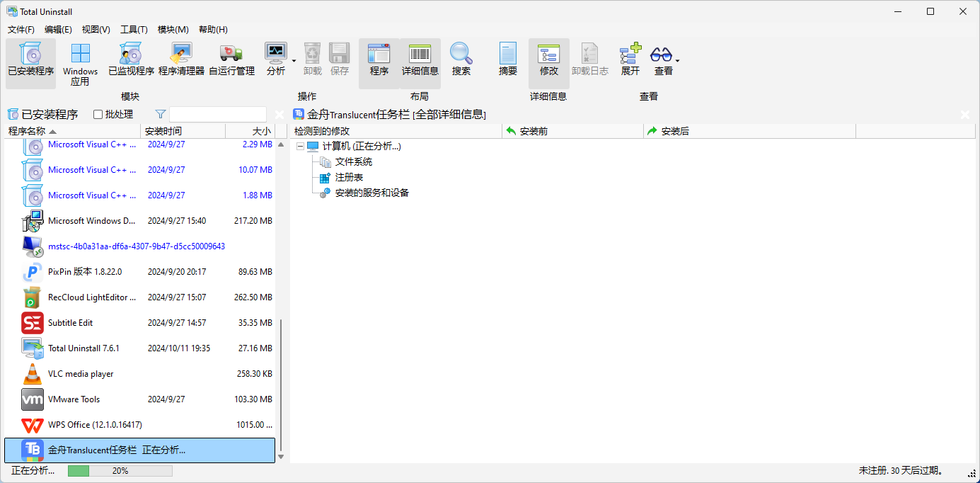Select Microsoft Windows D... program row
This screenshot has width=980, height=483.
click(x=139, y=221)
